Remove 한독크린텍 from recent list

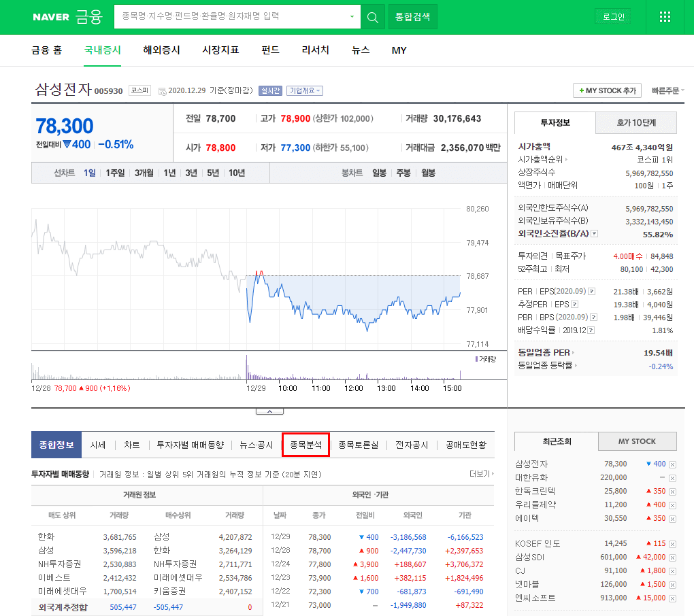click(x=672, y=492)
